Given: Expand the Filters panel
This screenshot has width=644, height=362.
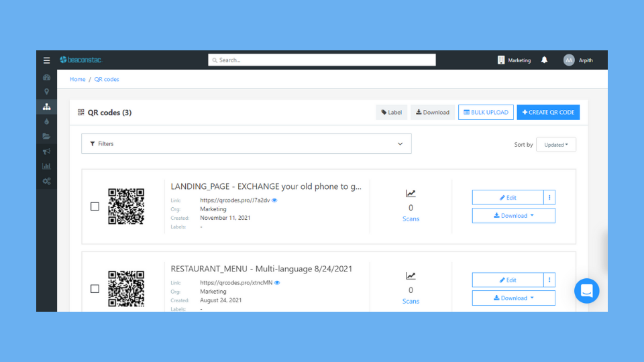Looking at the screenshot, I should 246,143.
